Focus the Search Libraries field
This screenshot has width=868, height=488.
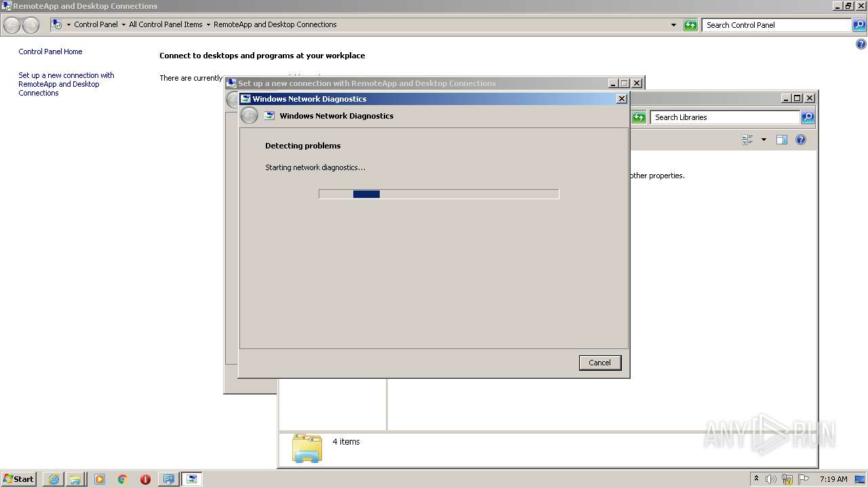tap(725, 117)
